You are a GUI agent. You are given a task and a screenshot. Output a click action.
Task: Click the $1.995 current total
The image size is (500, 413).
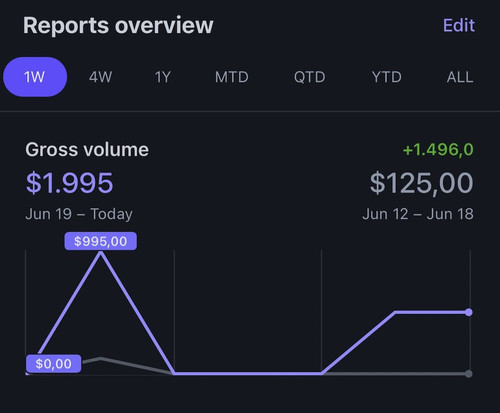tap(70, 183)
